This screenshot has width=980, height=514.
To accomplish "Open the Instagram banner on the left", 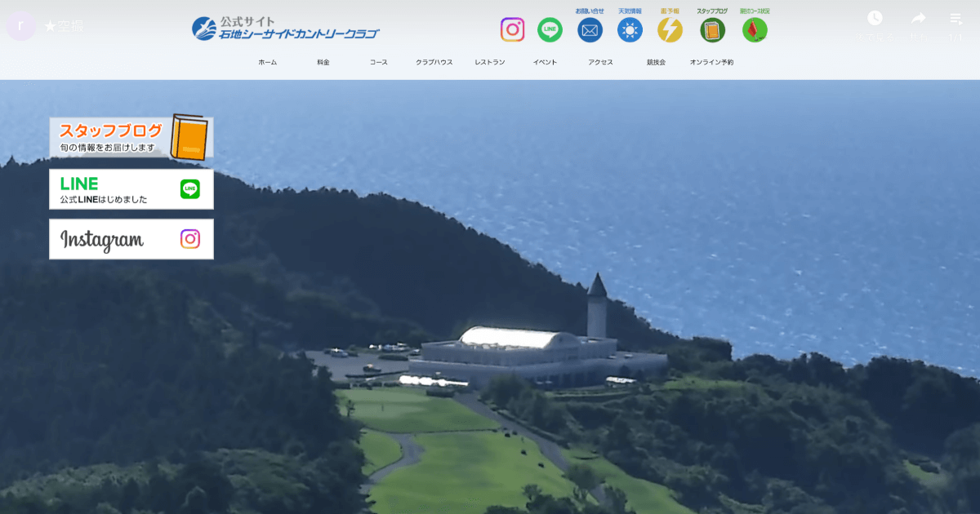I will [x=131, y=239].
